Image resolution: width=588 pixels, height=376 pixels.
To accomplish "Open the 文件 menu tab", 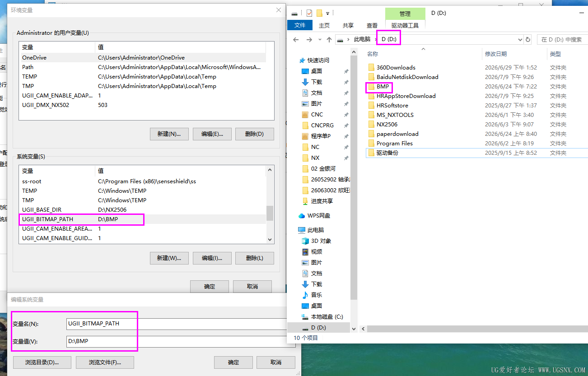I will [300, 25].
